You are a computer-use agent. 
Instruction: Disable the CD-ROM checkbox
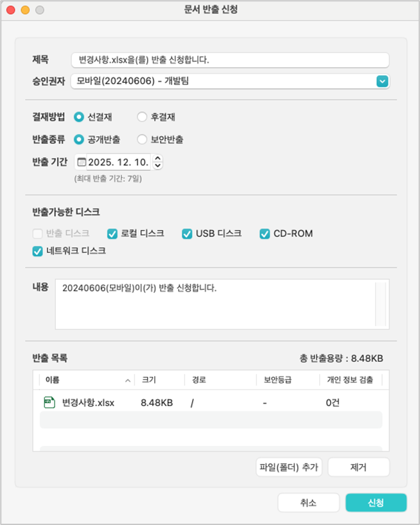coord(265,234)
